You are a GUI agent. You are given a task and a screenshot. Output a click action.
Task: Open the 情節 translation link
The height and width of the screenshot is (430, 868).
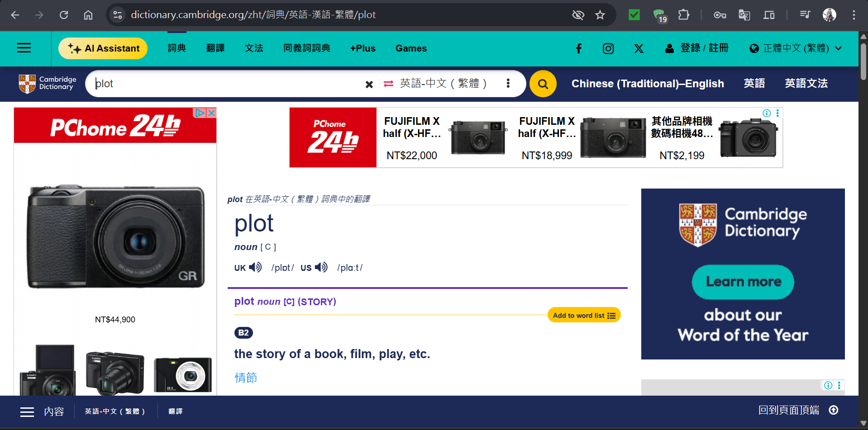(x=246, y=378)
